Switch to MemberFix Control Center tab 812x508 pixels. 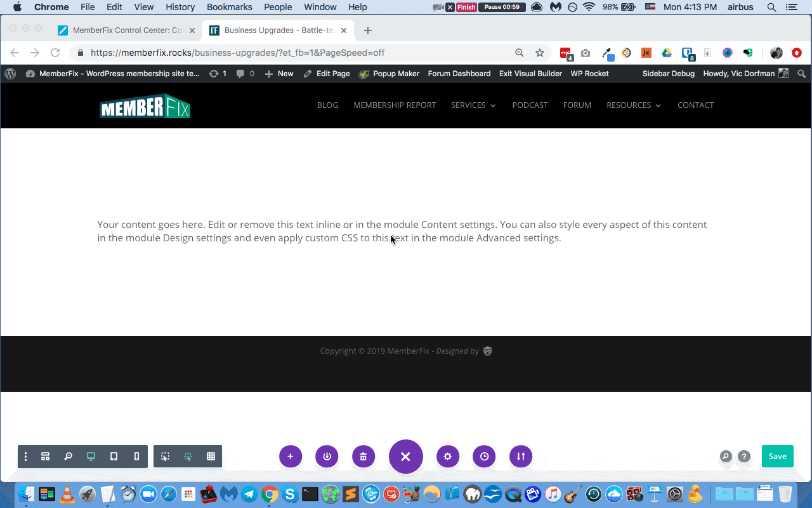click(x=127, y=30)
